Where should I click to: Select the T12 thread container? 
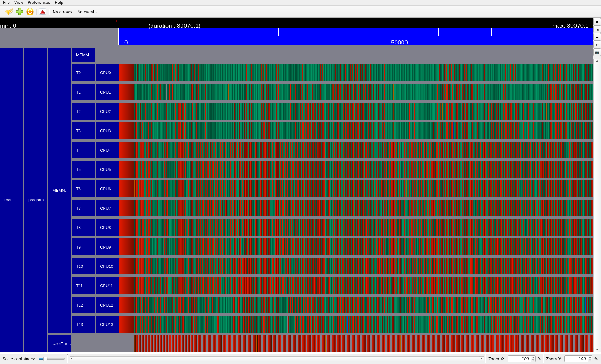pyautogui.click(x=83, y=305)
